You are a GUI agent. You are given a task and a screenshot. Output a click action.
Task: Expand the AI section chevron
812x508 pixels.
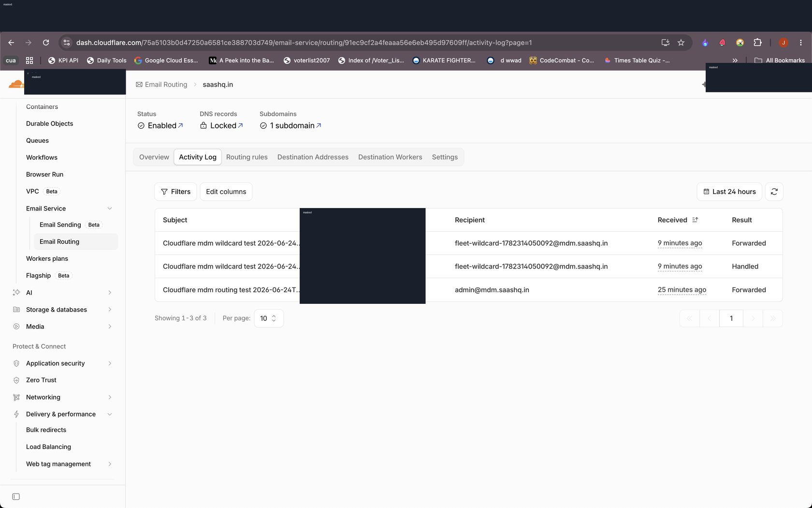tap(110, 293)
